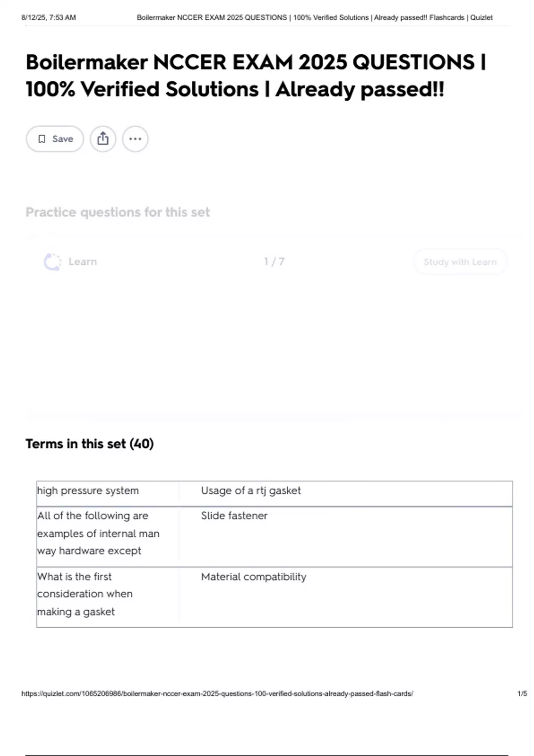Click the Terms in this set (40) heading
This screenshot has width=534, height=756.
point(89,444)
